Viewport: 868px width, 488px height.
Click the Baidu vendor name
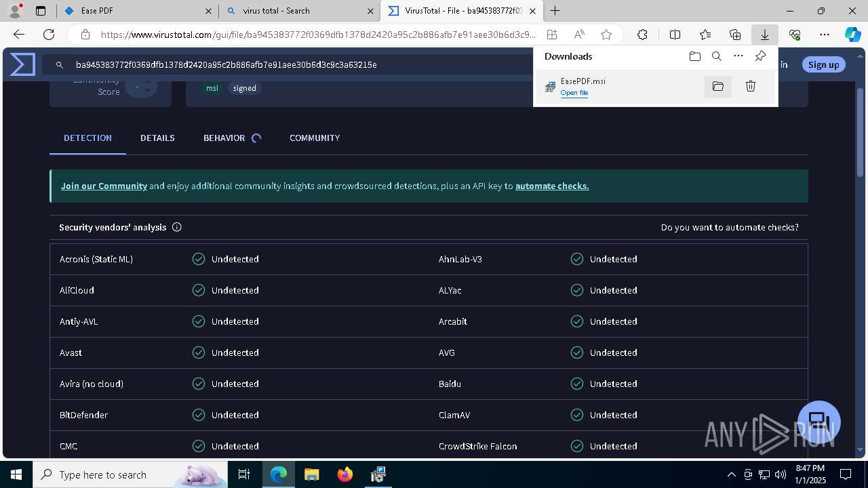[x=450, y=384]
